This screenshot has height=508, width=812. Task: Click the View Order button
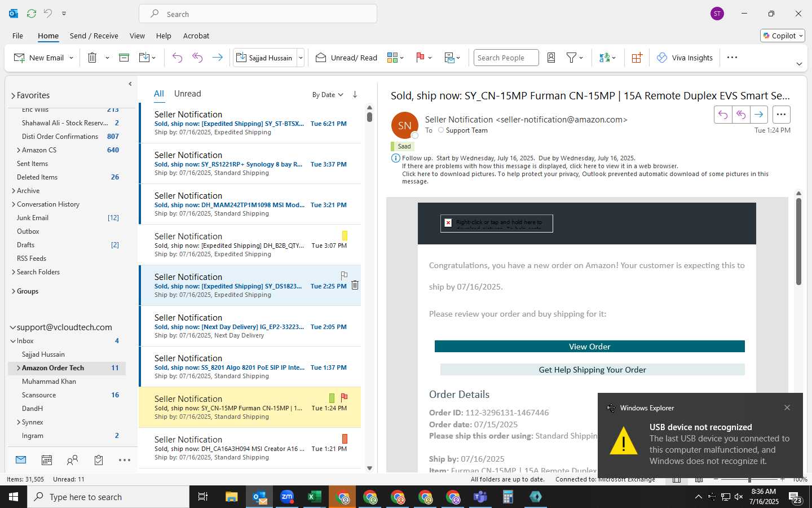coord(589,347)
